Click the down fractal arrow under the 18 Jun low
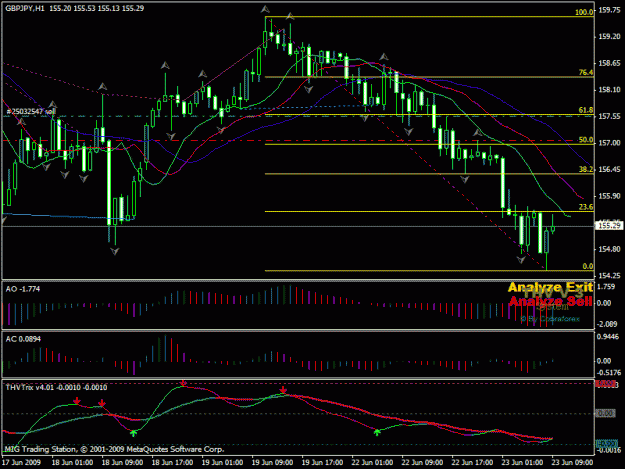Viewport: 625px width, 469px height. [115, 251]
